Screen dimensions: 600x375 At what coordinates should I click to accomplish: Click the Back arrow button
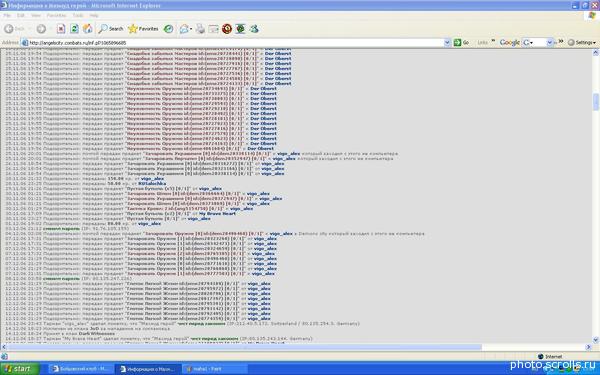click(x=15, y=29)
